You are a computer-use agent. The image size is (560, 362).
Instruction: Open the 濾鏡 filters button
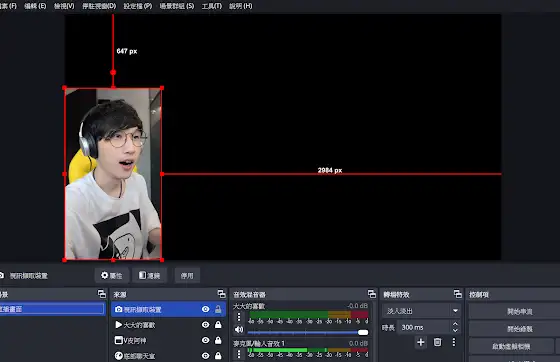(149, 276)
